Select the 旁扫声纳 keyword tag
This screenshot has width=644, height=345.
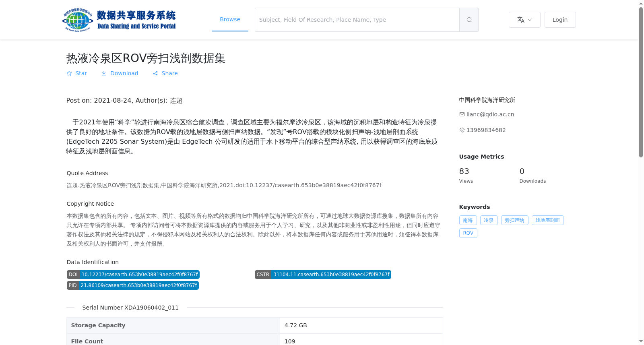point(514,220)
